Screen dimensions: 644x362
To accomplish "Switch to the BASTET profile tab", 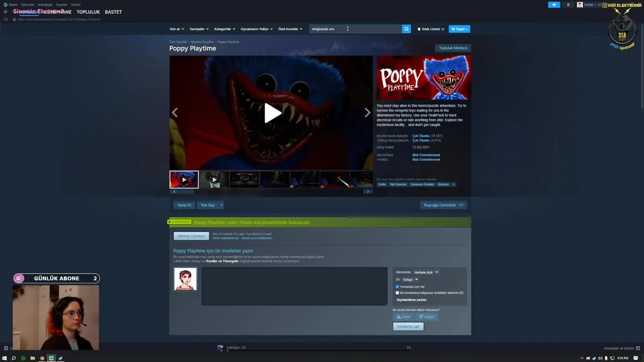I will [x=113, y=12].
